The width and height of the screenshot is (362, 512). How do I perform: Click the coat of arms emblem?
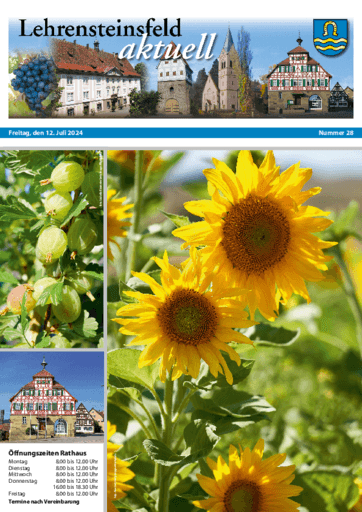[330, 37]
